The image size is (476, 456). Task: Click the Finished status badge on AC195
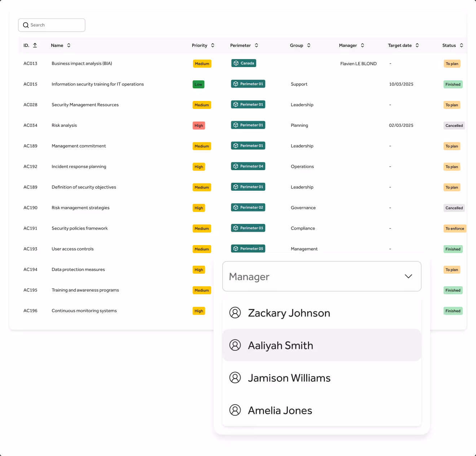pos(453,290)
